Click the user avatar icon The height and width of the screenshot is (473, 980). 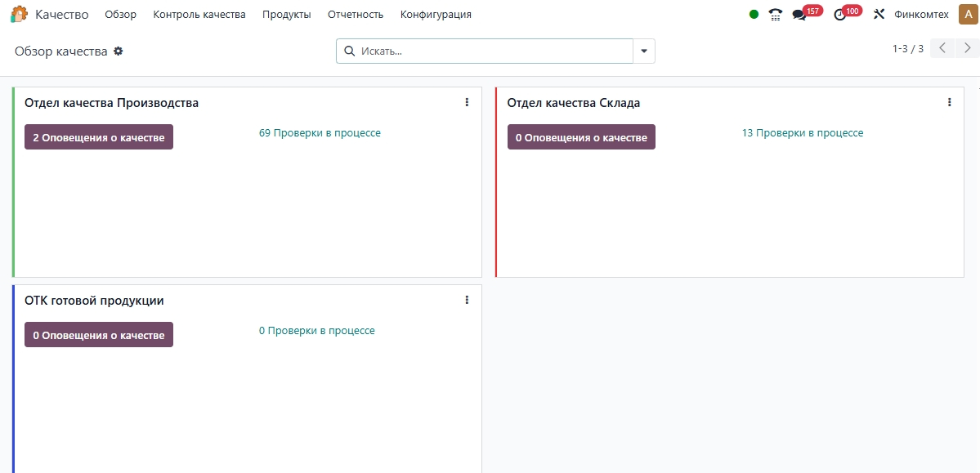coord(967,14)
